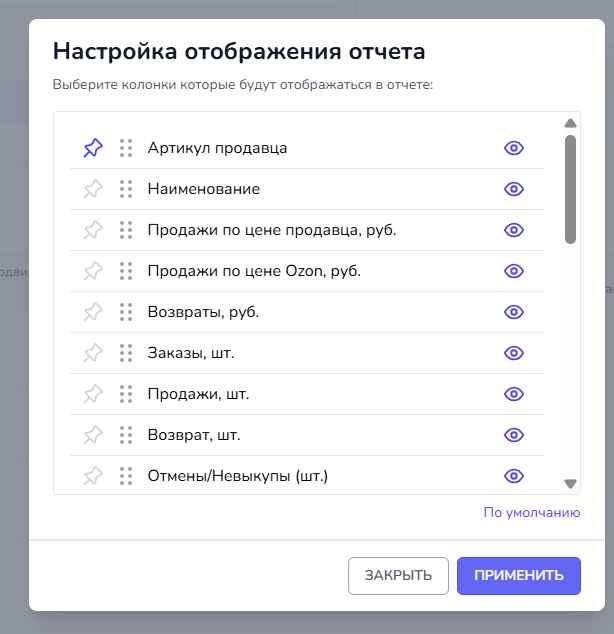Hide the Отмены/Невыкупы (шт.) column
The width and height of the screenshot is (614, 634).
point(514,476)
